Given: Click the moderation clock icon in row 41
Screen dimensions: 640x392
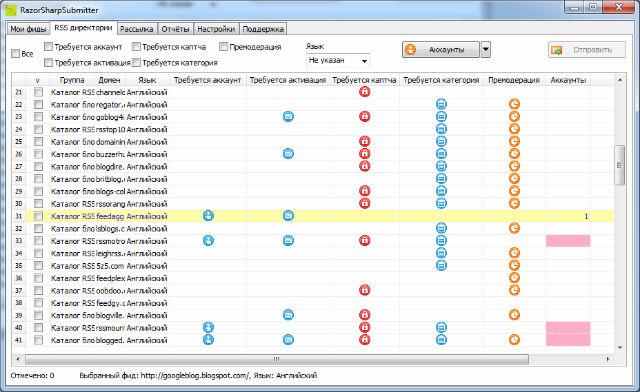Looking at the screenshot, I should [x=514, y=339].
